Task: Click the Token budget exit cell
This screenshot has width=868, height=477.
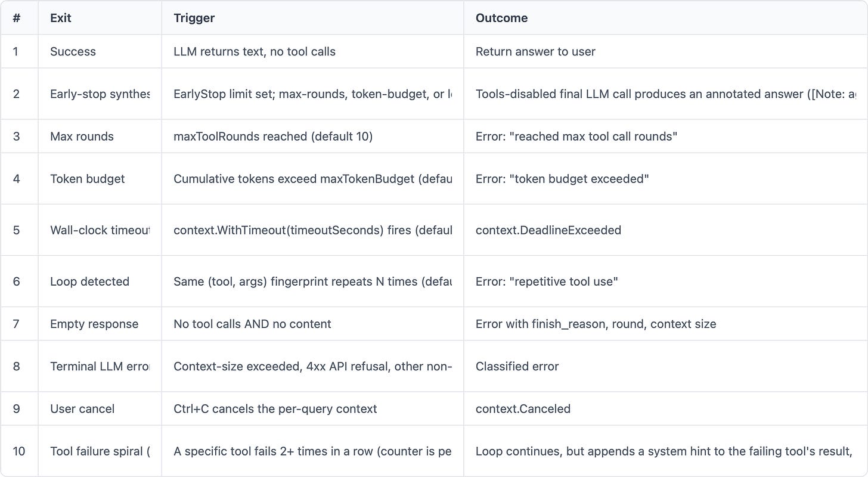Action: pos(100,178)
